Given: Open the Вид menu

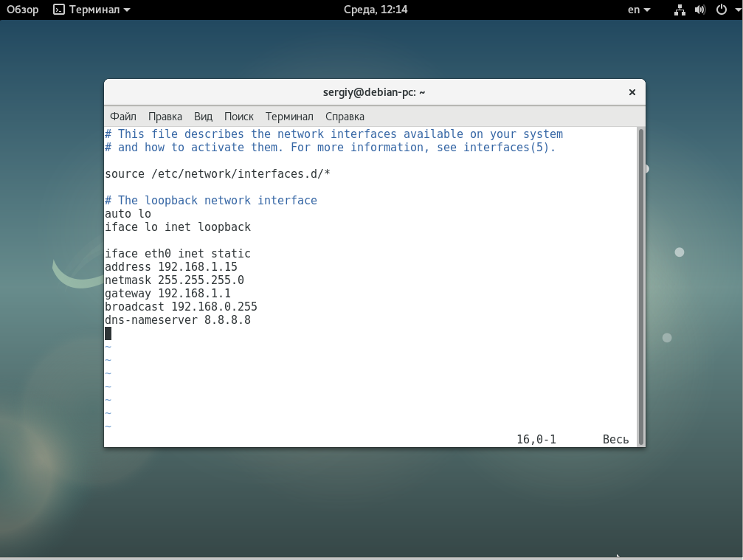Looking at the screenshot, I should [203, 117].
